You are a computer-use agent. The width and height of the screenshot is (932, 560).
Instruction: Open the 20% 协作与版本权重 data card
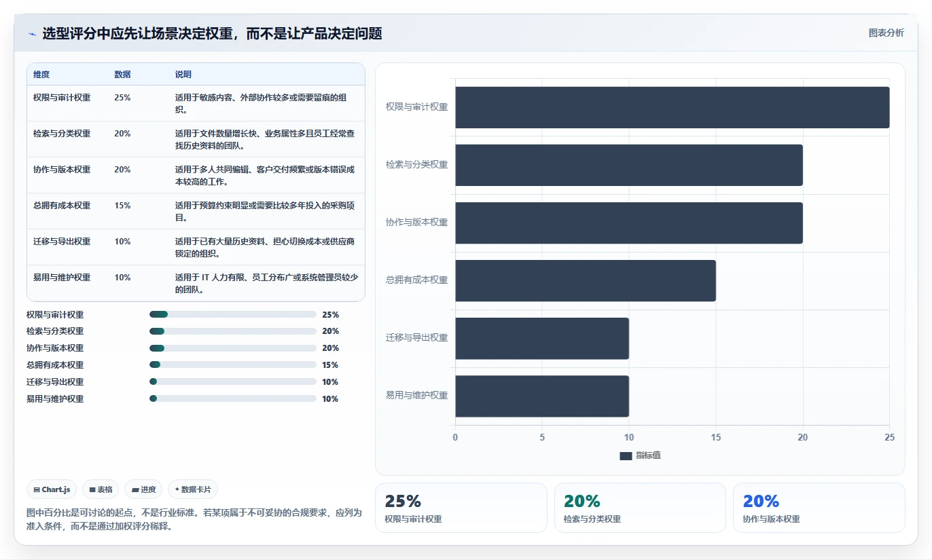click(x=819, y=508)
